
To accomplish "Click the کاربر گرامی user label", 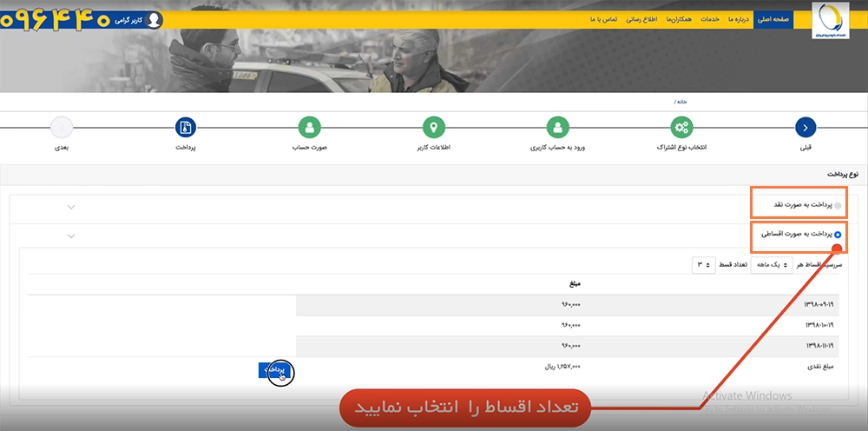I will point(128,21).
